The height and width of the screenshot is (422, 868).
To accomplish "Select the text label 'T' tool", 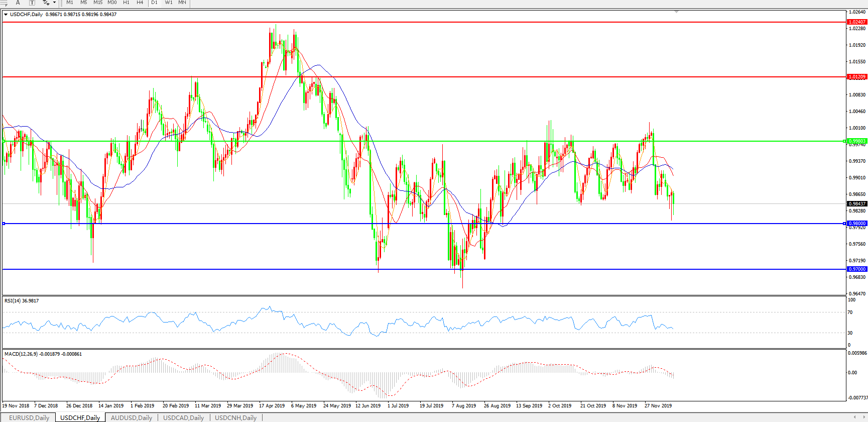I will (32, 3).
